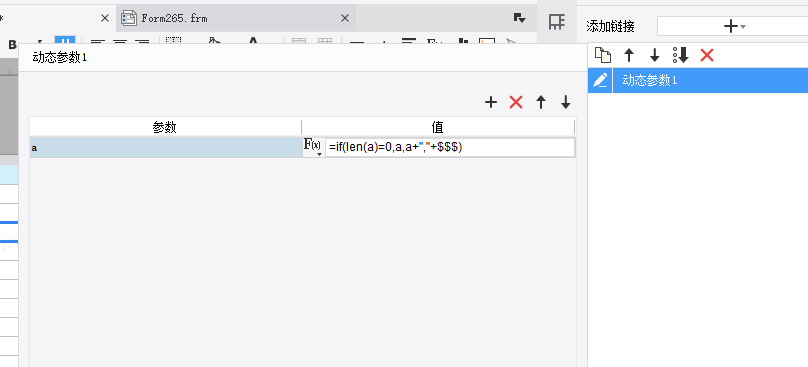Viewport: 808px width, 367px height.
Task: Toggle bold formatting in the toolbar
Action: [x=12, y=45]
